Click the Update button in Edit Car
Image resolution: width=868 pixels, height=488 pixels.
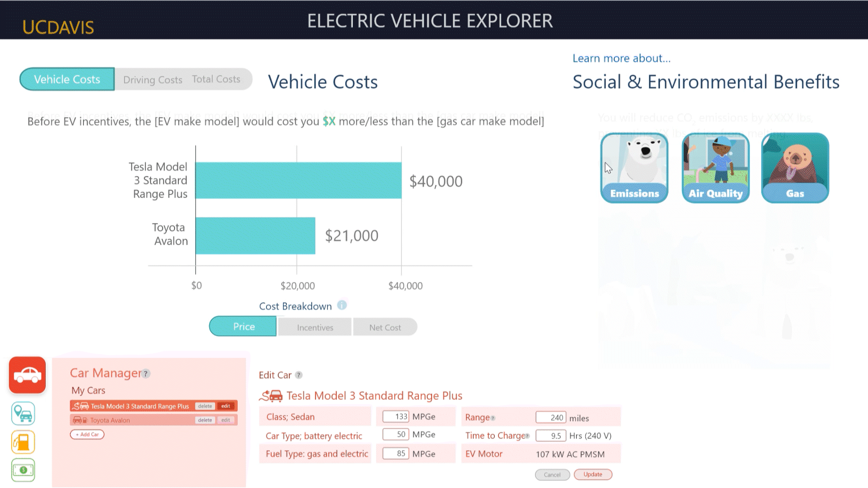[x=593, y=474]
